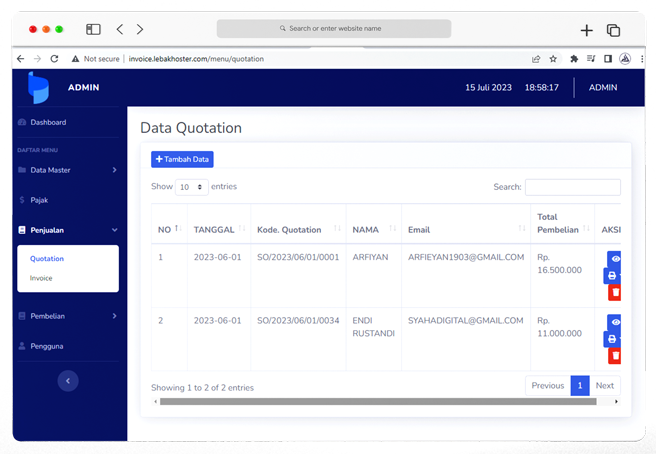Open Invoice submenu item

[x=41, y=278]
